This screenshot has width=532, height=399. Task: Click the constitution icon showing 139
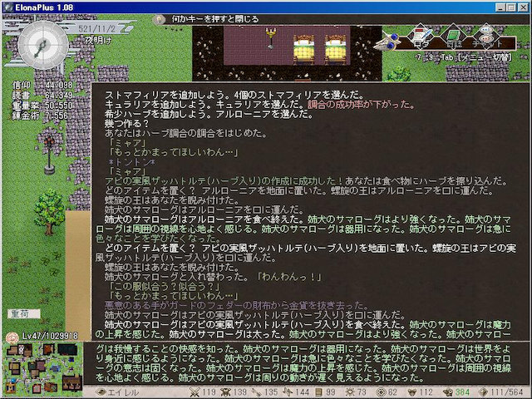point(225,392)
